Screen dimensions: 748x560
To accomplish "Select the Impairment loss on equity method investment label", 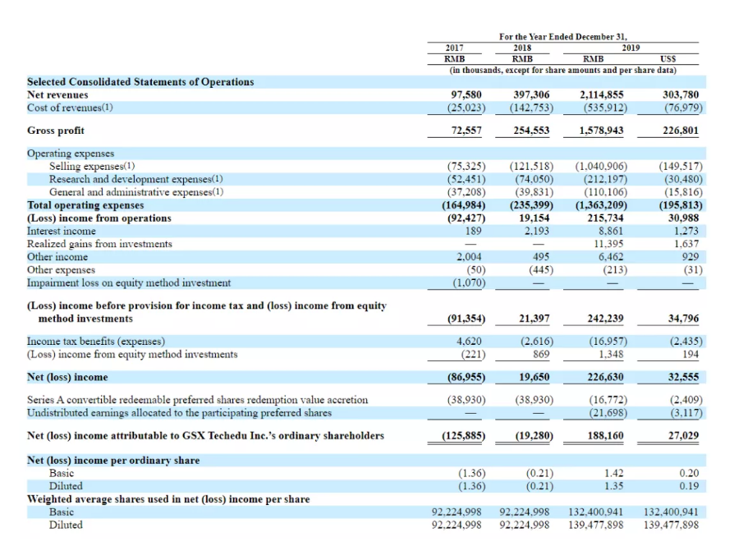I will [x=129, y=282].
